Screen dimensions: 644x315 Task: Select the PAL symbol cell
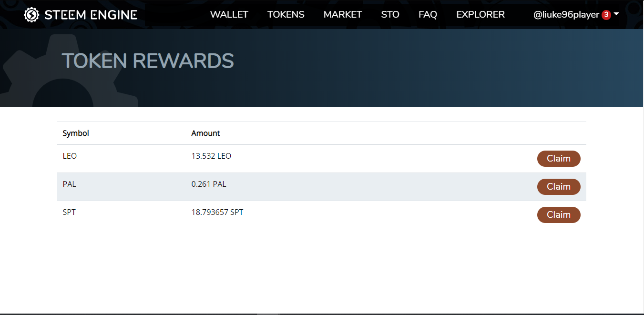69,184
